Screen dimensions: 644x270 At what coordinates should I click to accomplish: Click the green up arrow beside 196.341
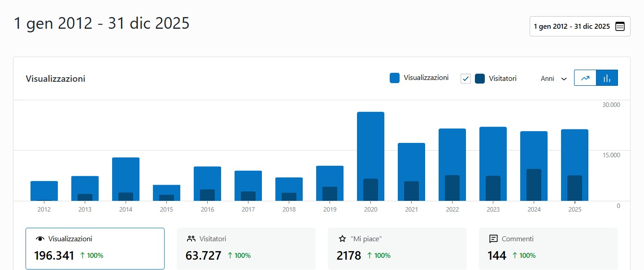pos(83,256)
